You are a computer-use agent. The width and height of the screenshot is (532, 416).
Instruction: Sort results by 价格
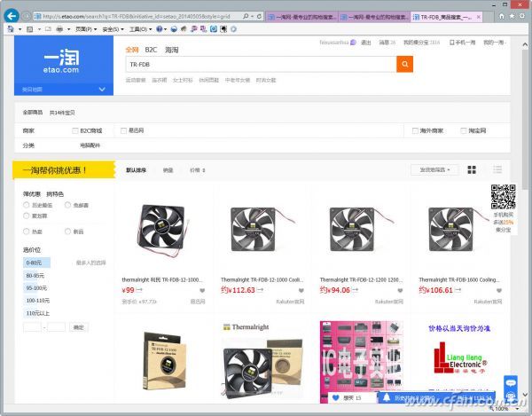pyautogui.click(x=197, y=170)
